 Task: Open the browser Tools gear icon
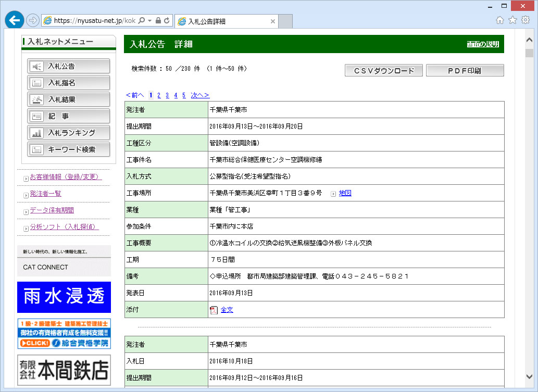coord(526,20)
